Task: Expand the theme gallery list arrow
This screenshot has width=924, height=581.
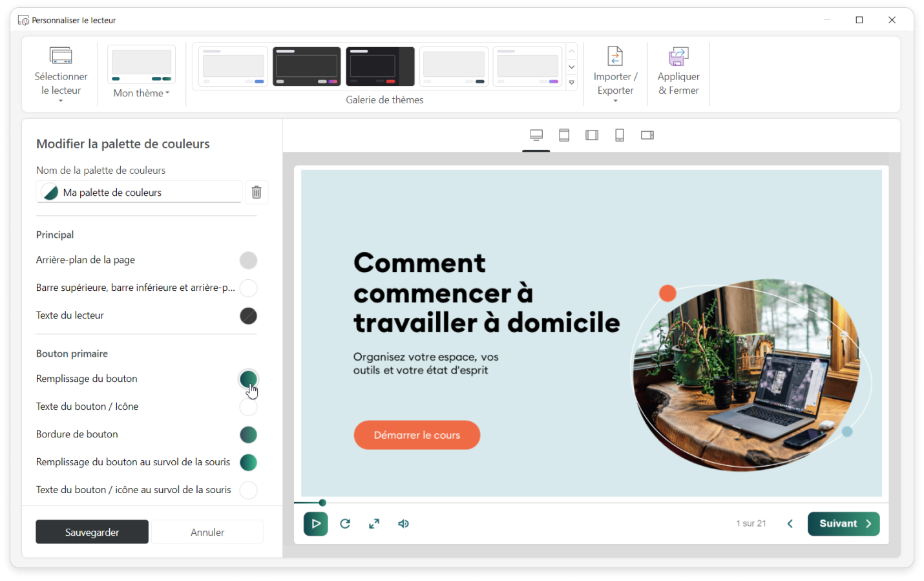Action: tap(572, 83)
